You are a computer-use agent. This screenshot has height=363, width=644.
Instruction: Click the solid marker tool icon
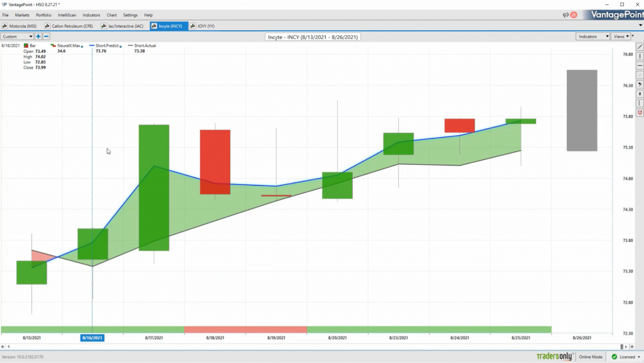point(640,94)
